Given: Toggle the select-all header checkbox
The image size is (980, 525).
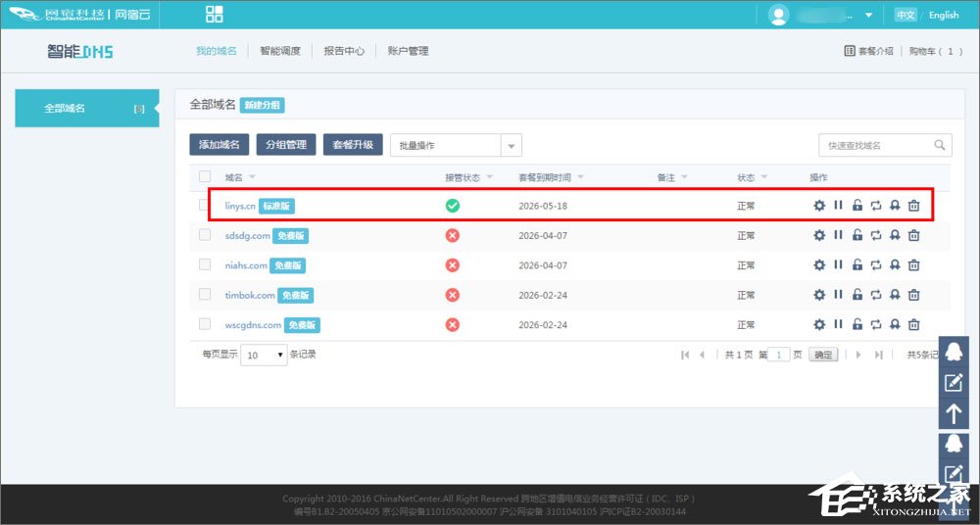Looking at the screenshot, I should (205, 176).
